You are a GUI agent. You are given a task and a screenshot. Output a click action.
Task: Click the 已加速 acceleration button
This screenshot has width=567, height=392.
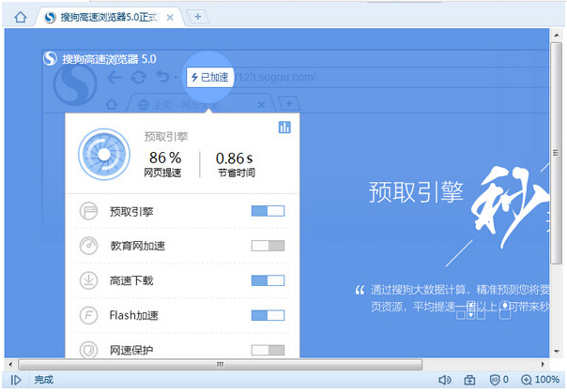(x=209, y=77)
